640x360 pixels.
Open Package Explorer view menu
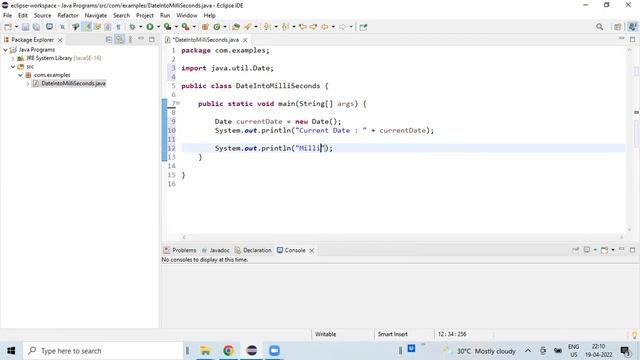130,40
